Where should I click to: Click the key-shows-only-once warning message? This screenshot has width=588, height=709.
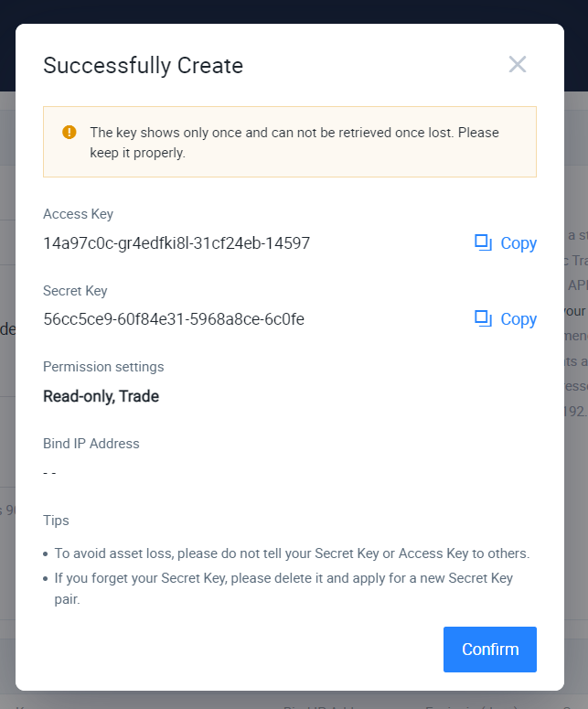point(294,143)
